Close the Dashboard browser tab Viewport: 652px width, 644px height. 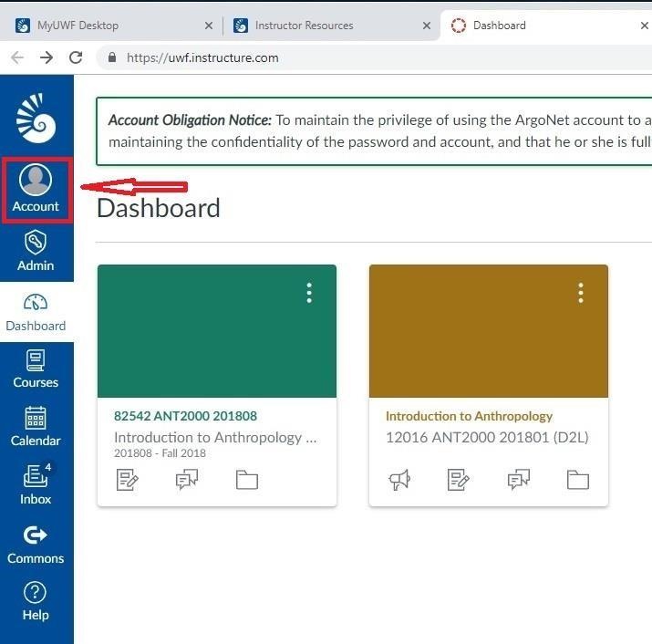(644, 26)
